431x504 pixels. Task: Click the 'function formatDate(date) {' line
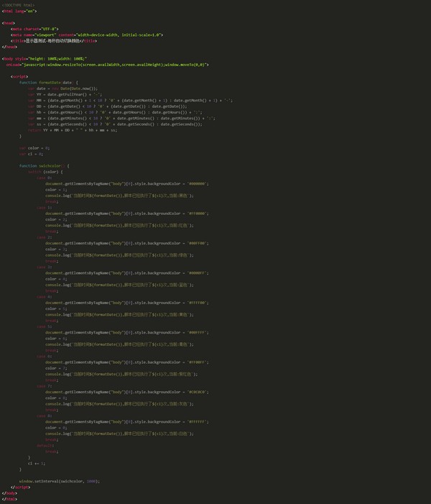(49, 83)
